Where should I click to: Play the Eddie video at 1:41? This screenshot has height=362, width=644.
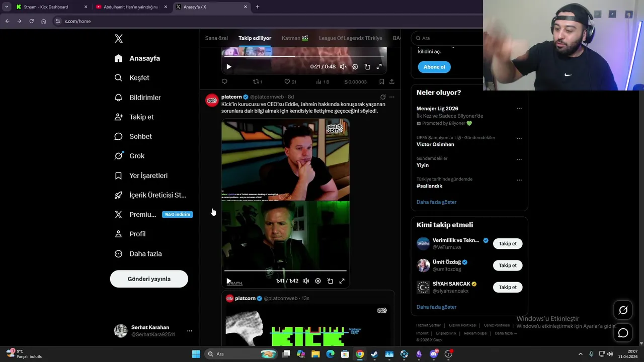pyautogui.click(x=228, y=281)
